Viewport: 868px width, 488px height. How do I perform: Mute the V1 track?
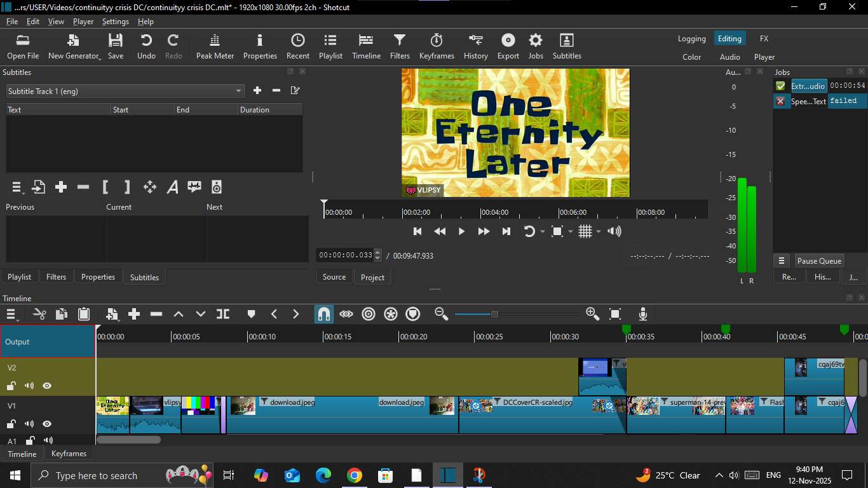click(29, 424)
